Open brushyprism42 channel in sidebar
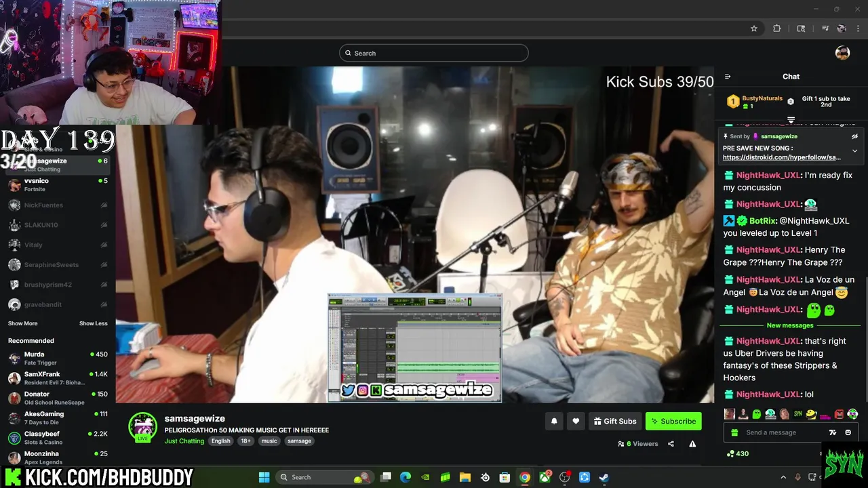Screen dimensions: 868x488 58,285
